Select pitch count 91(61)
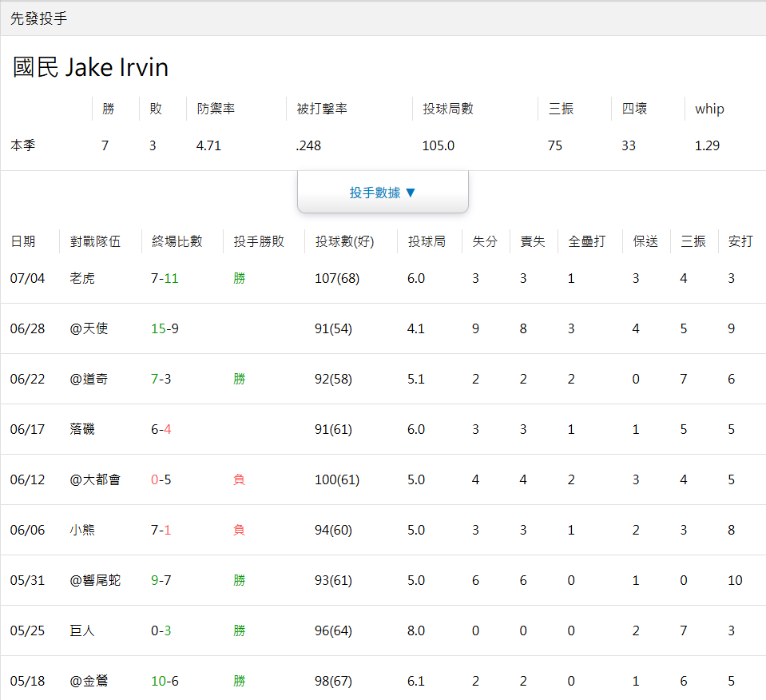The width and height of the screenshot is (766, 700). pos(333,430)
